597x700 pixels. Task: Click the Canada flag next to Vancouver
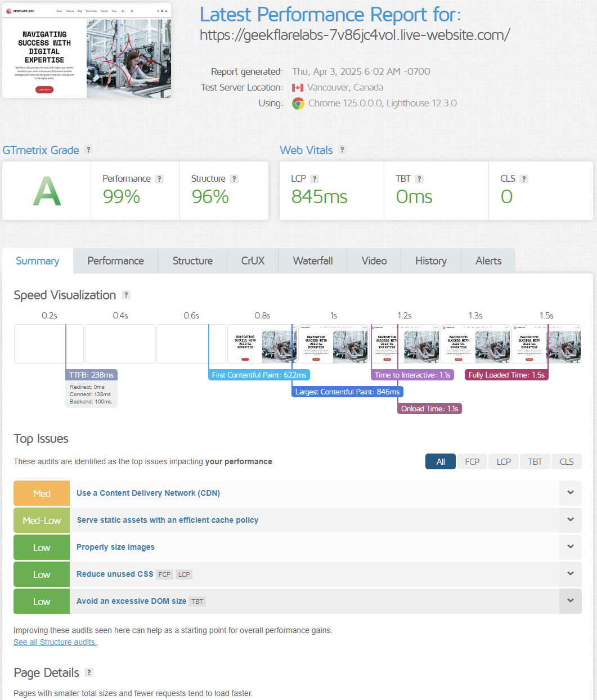pos(299,87)
